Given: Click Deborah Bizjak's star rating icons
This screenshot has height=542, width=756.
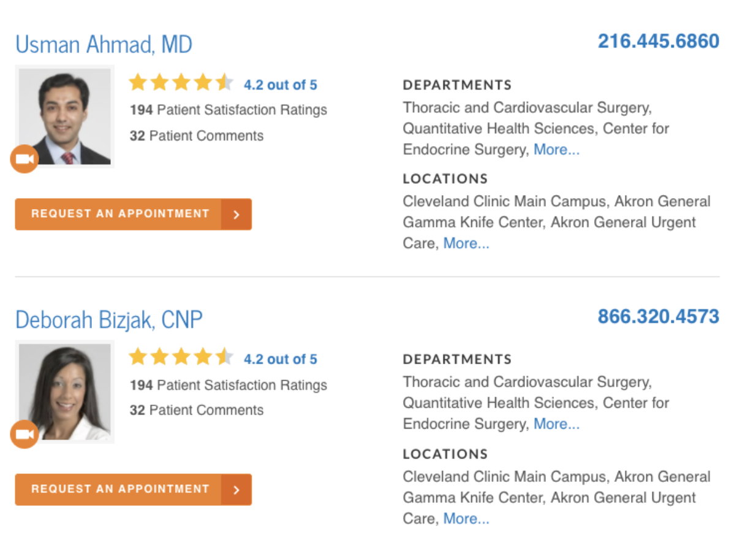Looking at the screenshot, I should (181, 357).
